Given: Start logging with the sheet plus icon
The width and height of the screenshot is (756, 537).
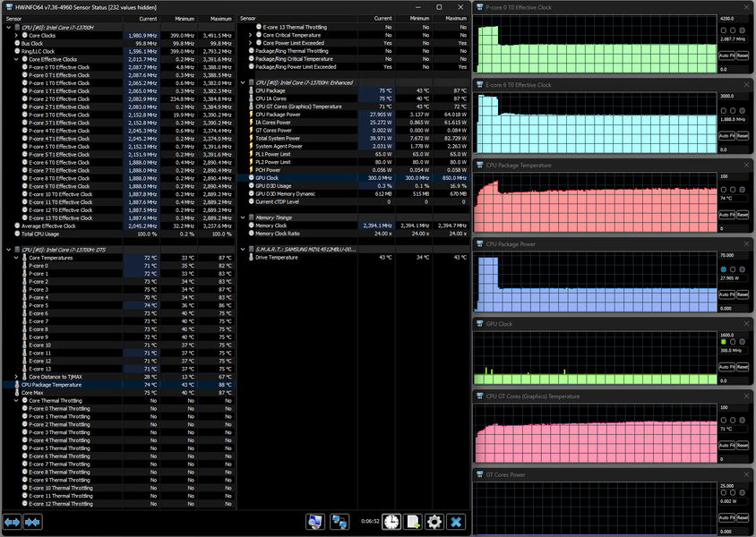Looking at the screenshot, I should [413, 522].
